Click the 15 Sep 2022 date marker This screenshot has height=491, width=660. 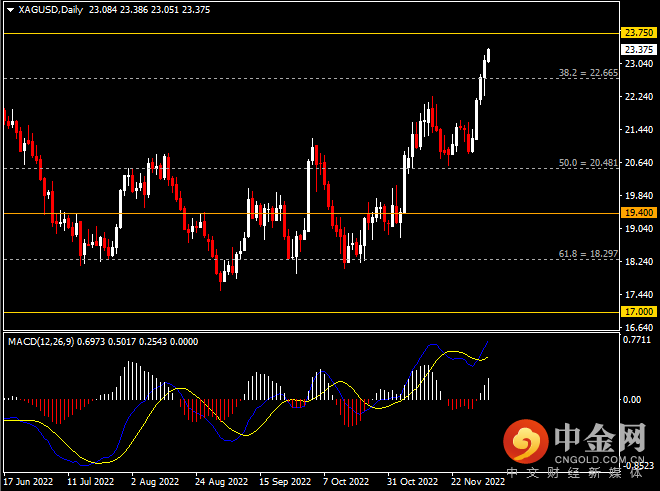point(283,481)
